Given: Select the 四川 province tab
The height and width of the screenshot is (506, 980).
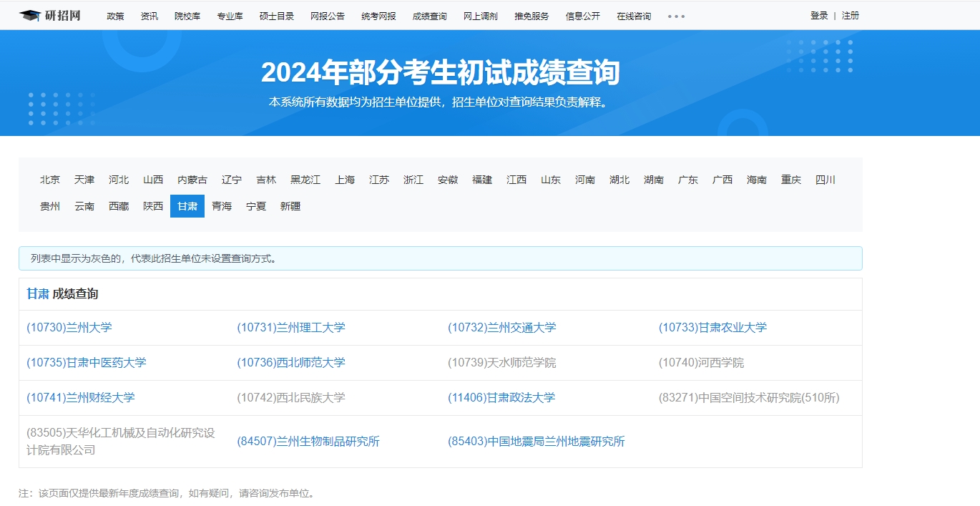Looking at the screenshot, I should click(825, 180).
